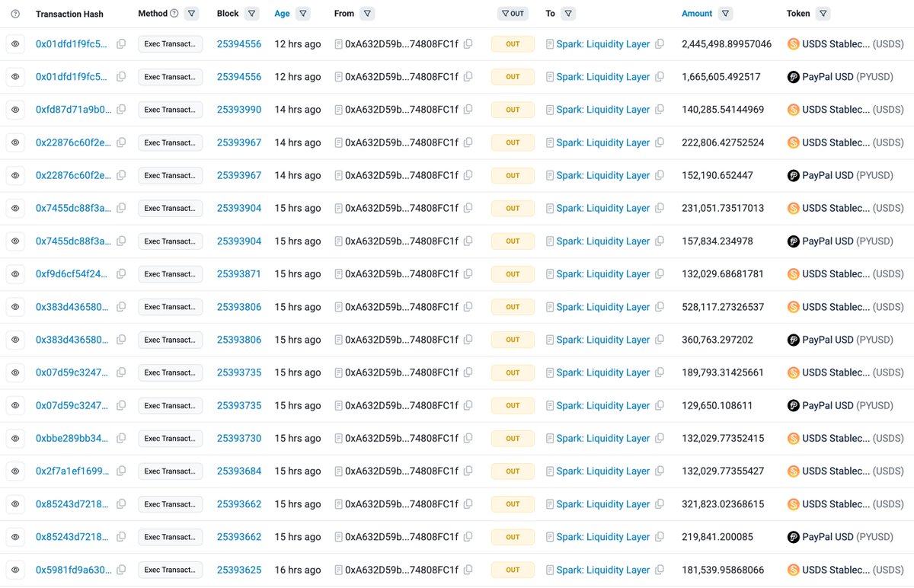Click Exec Transaction method in 0xbbe289bb34 row

(171, 439)
